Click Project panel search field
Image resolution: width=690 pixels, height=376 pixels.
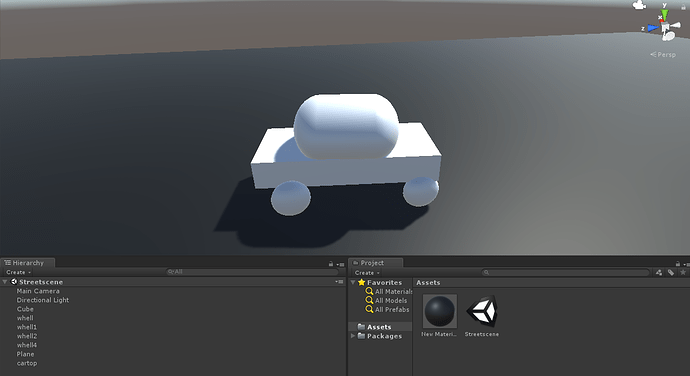point(566,273)
